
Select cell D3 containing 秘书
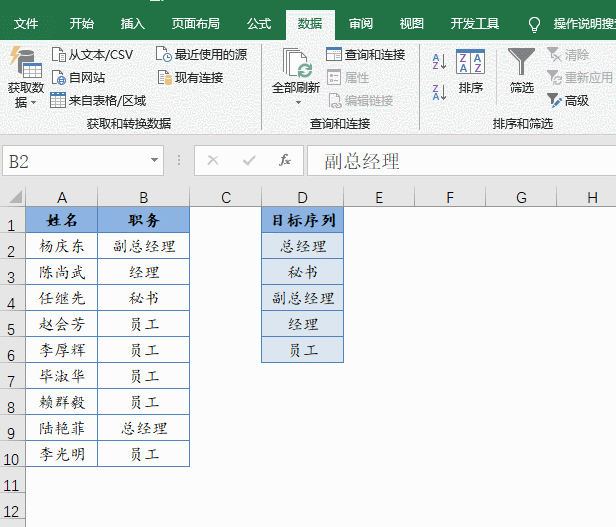302,272
